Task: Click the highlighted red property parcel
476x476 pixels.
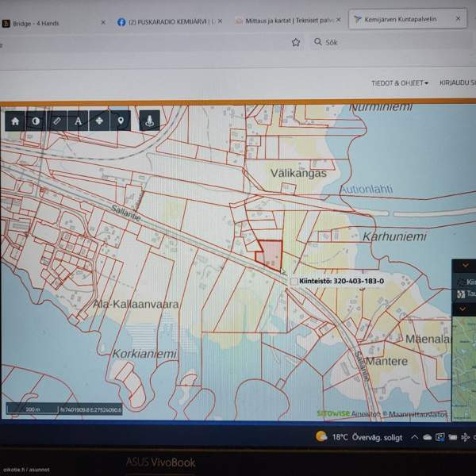Action: coord(270,254)
